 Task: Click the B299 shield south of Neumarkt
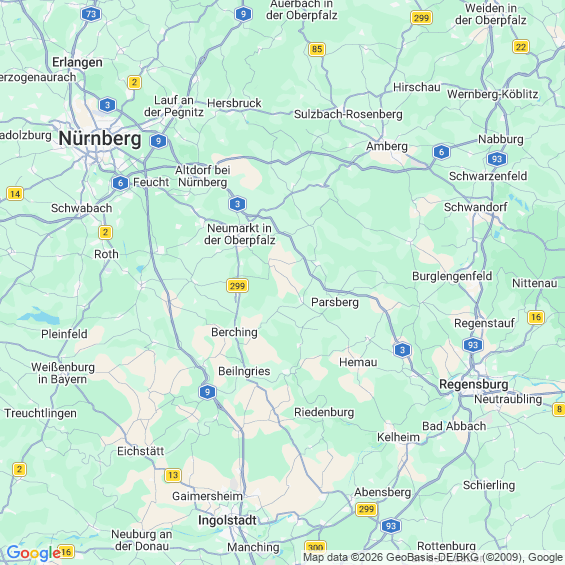point(237,286)
